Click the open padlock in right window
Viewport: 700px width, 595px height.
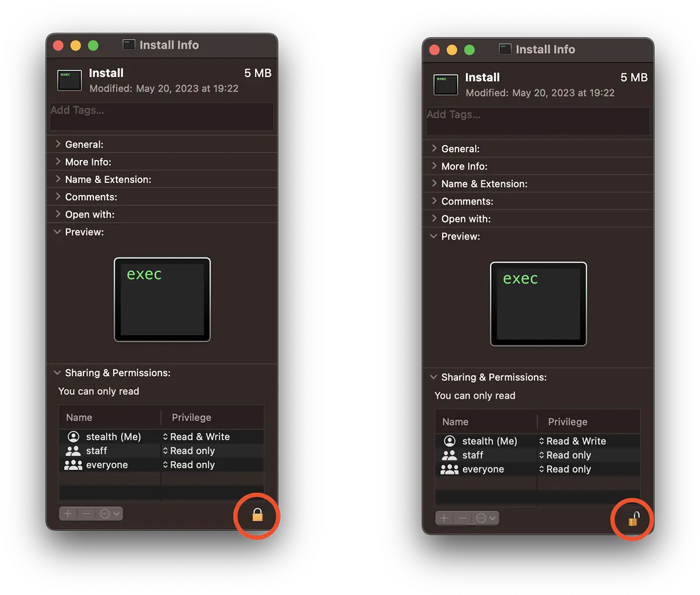633,519
